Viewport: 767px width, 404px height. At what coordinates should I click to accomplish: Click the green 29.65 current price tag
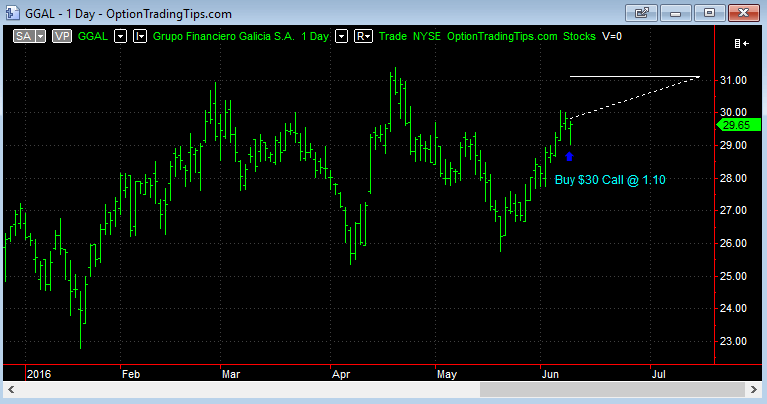738,125
